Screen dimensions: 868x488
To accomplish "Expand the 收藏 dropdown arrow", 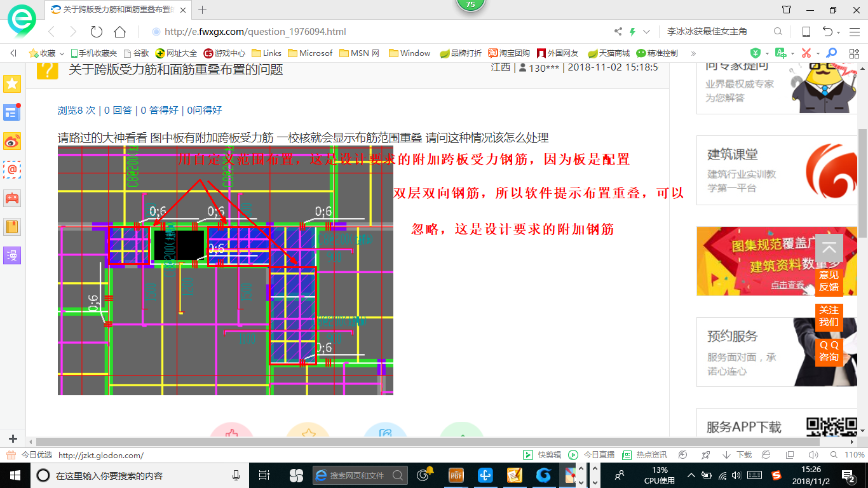I will [62, 54].
